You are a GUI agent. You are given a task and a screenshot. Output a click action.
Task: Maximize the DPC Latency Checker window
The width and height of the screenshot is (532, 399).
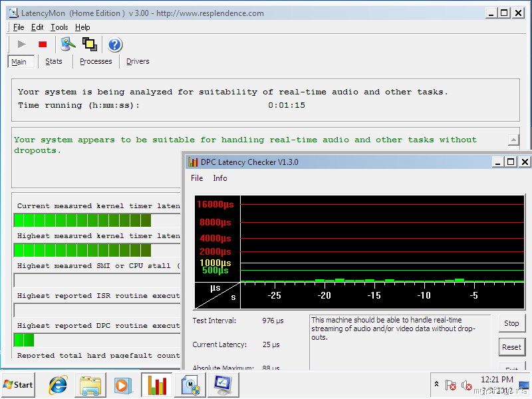pyautogui.click(x=511, y=162)
